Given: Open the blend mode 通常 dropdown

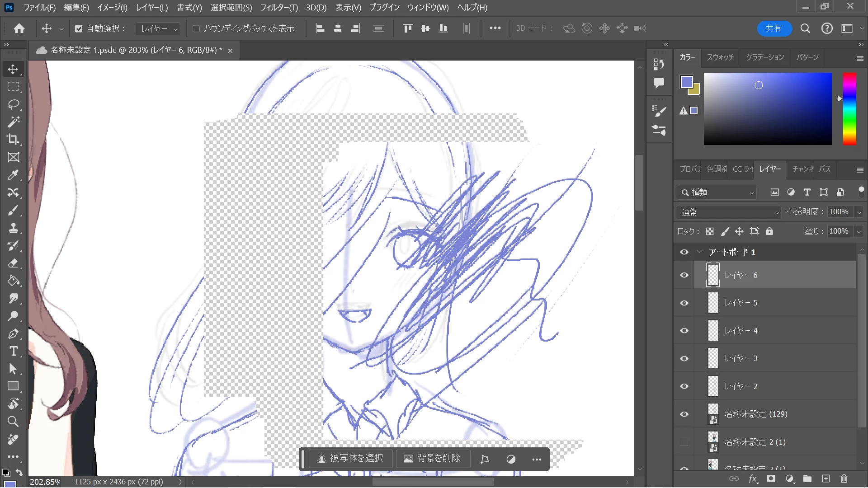Looking at the screenshot, I should (729, 212).
